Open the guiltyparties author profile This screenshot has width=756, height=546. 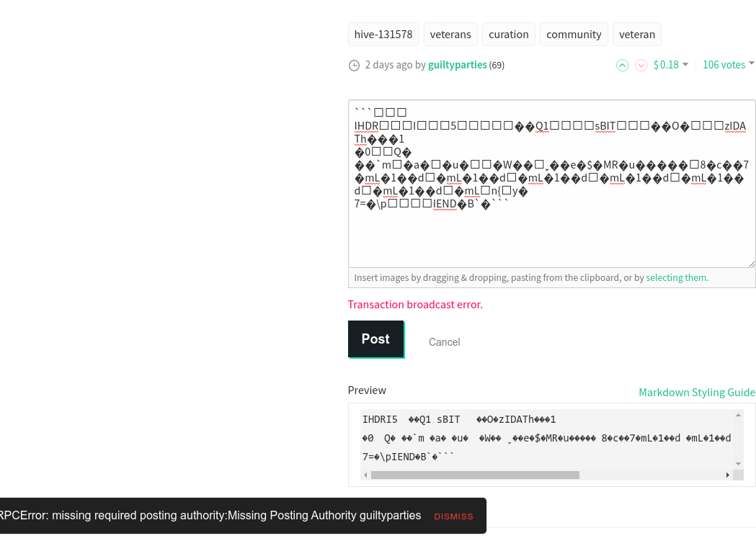click(458, 65)
